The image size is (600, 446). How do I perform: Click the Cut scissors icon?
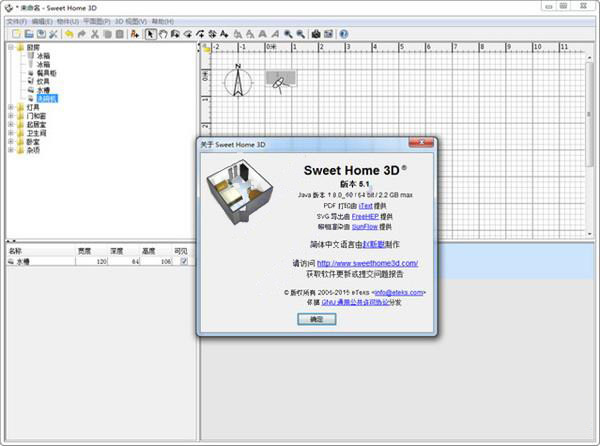(95, 34)
